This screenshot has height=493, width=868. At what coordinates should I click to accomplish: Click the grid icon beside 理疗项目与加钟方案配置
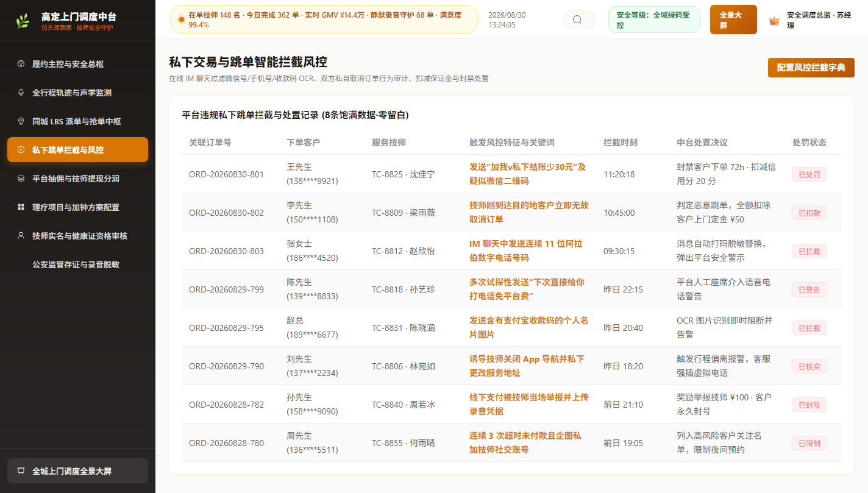click(21, 207)
